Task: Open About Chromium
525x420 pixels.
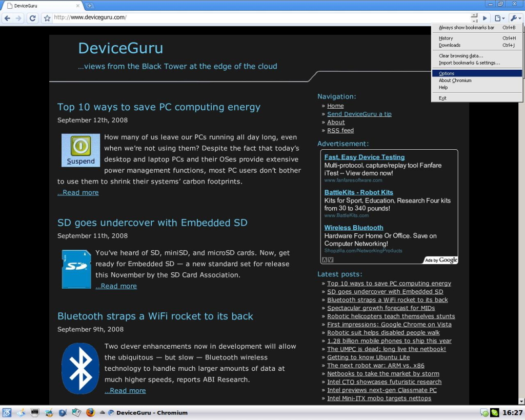Action: point(477,81)
